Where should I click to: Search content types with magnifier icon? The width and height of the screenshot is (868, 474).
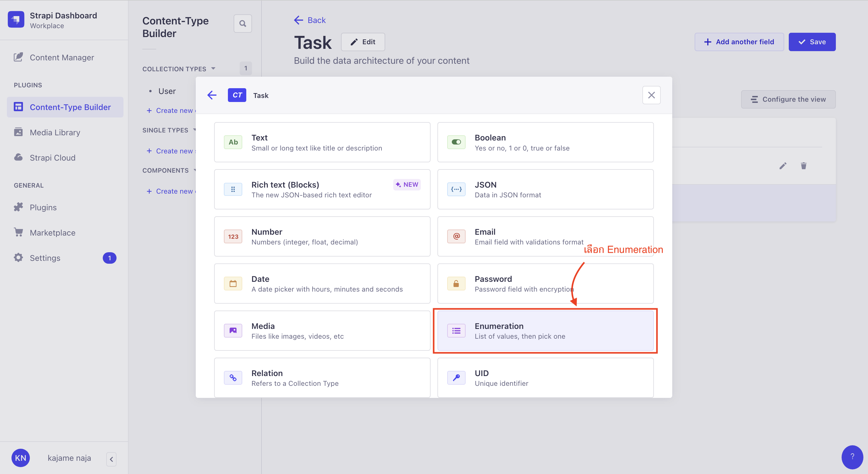(243, 24)
